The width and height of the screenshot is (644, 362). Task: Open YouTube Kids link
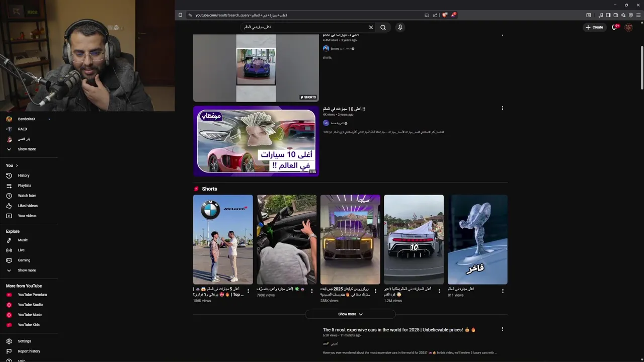point(29,325)
